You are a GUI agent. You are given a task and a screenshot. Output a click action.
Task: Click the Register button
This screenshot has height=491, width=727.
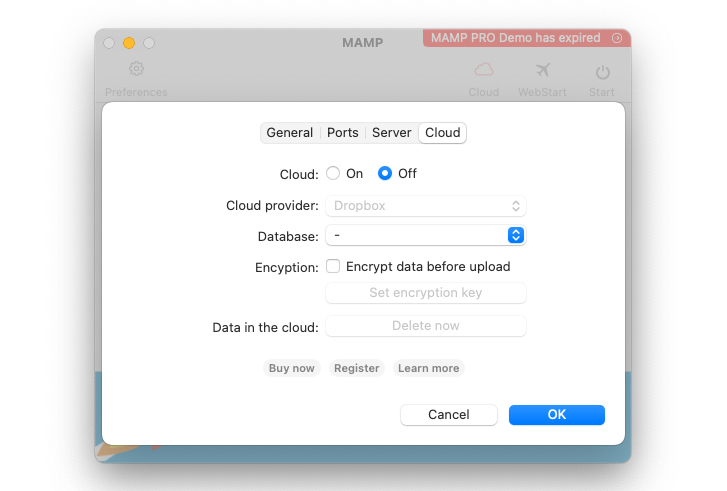click(x=357, y=368)
